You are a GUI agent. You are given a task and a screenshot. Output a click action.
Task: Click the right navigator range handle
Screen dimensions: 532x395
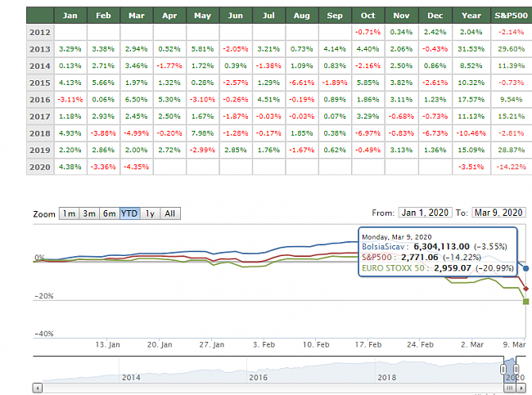click(x=516, y=369)
